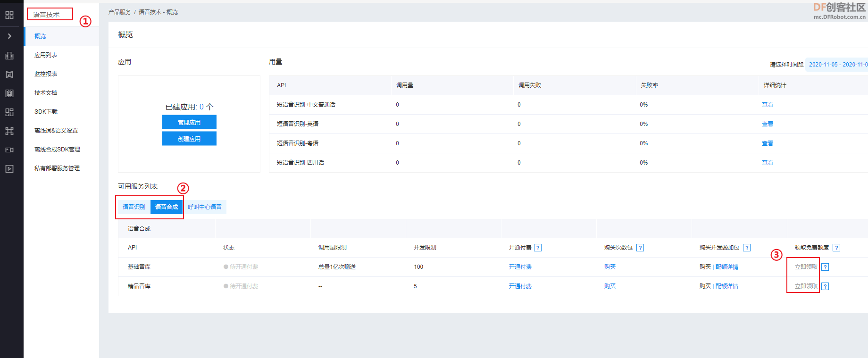868x358 pixels.
Task: Click the 失败率 column header
Action: point(650,85)
